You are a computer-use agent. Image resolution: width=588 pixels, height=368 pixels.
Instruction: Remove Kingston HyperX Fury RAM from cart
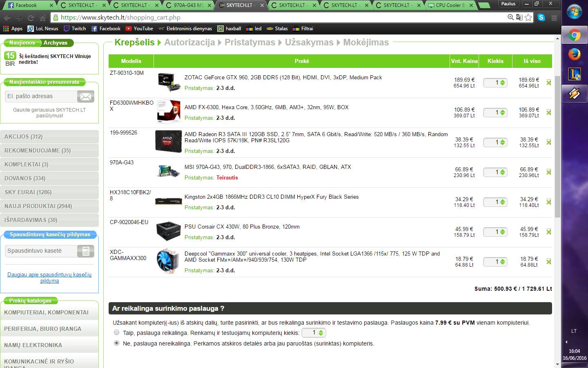point(549,202)
